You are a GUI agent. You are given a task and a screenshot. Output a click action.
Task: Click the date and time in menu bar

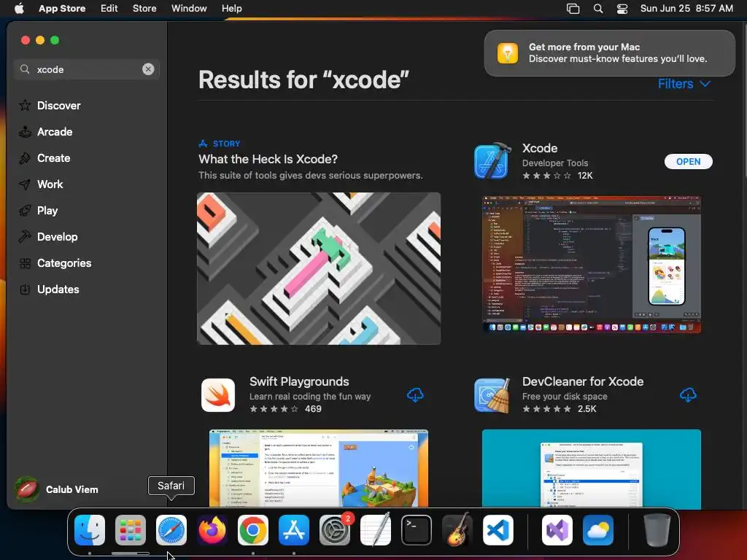686,8
